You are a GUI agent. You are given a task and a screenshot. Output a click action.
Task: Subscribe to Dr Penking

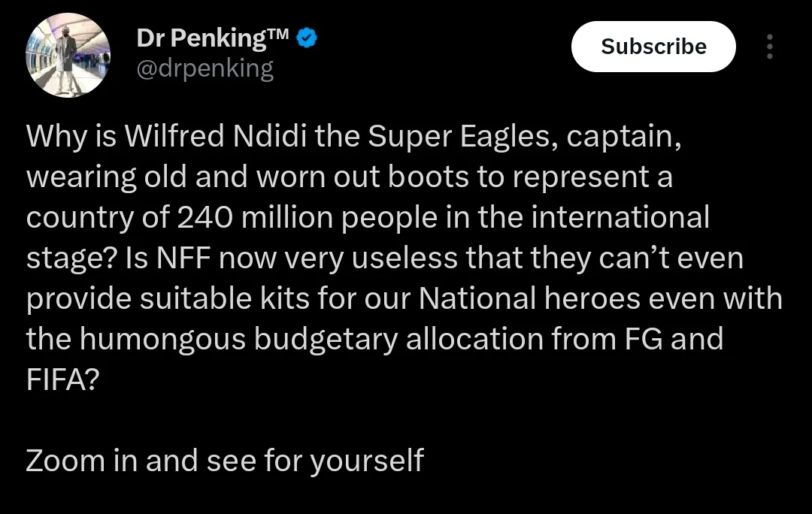coord(653,47)
